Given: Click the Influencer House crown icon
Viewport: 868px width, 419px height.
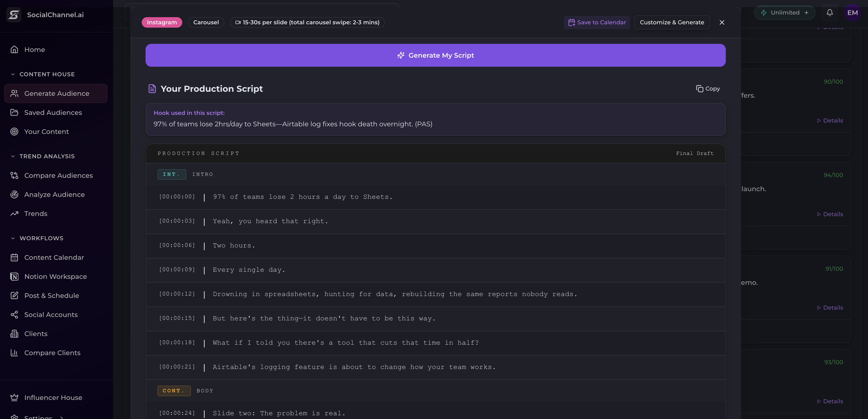Looking at the screenshot, I should 14,398.
